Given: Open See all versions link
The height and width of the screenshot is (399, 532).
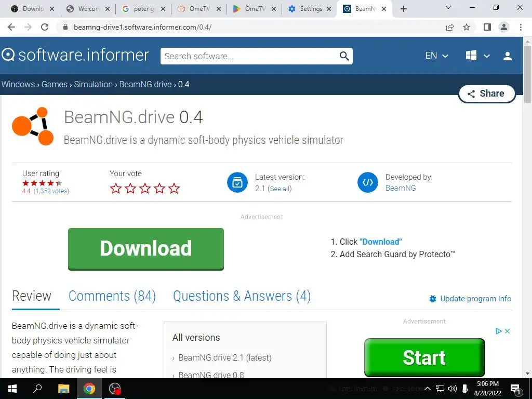Looking at the screenshot, I should 280,189.
